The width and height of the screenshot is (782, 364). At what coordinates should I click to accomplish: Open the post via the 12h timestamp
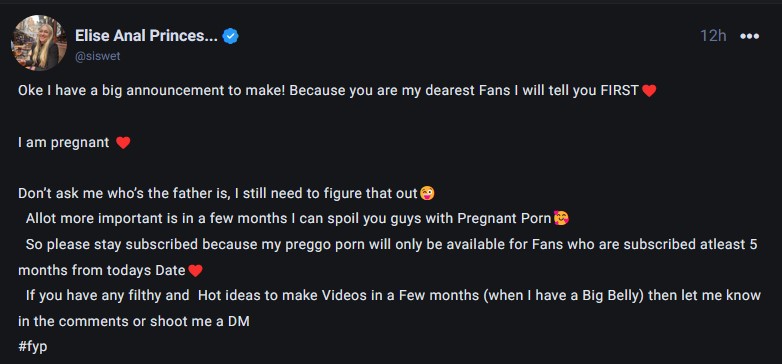coord(713,36)
